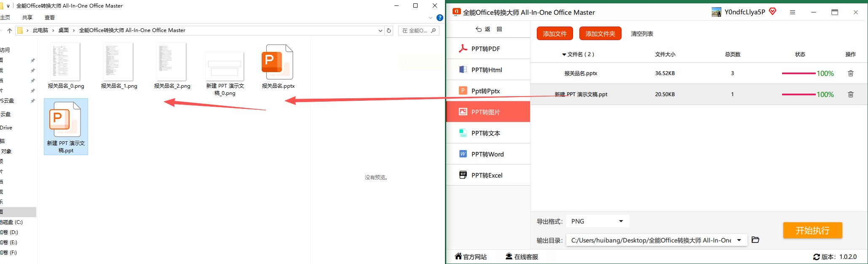Select 报关品名.pptx file icon in Explorer
Viewport: 868px width, 264px height.
coord(278,62)
